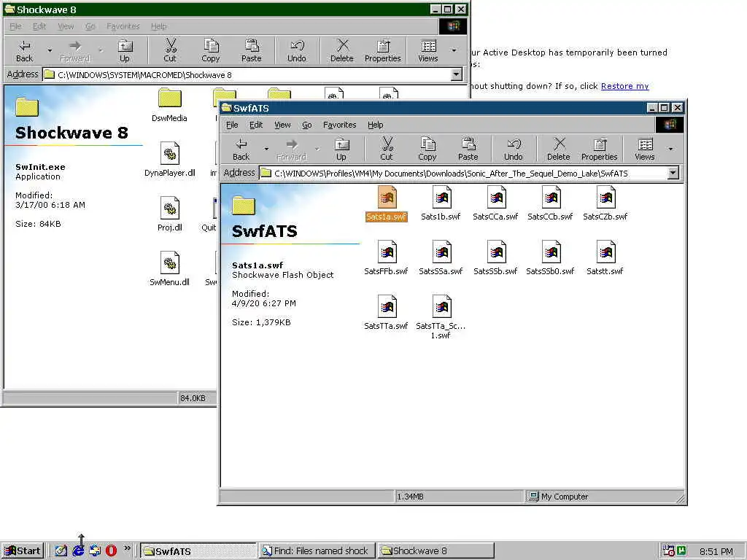Click the Start button
This screenshot has height=560, width=747.
[x=23, y=551]
